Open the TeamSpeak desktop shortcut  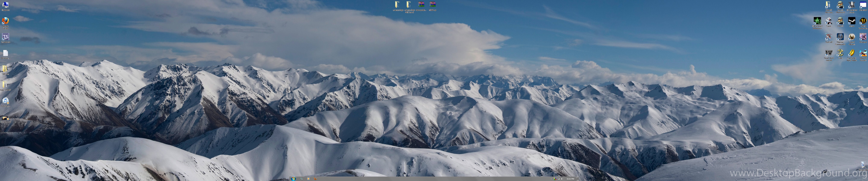5,38
